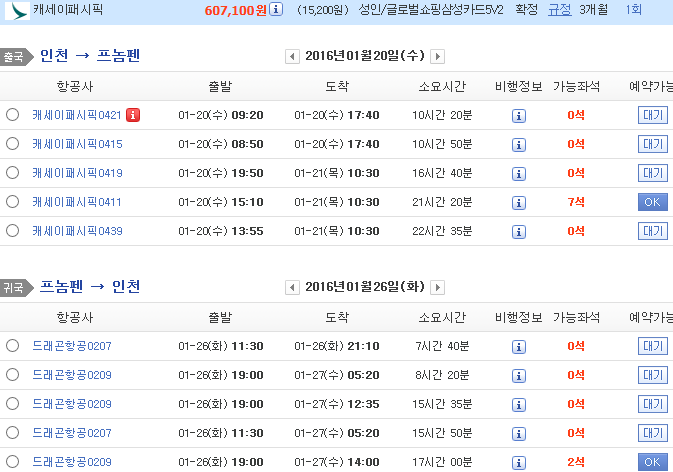
Task: Open 드래곤항공0209 link arriving 01-27 14:00
Action: pos(72,462)
